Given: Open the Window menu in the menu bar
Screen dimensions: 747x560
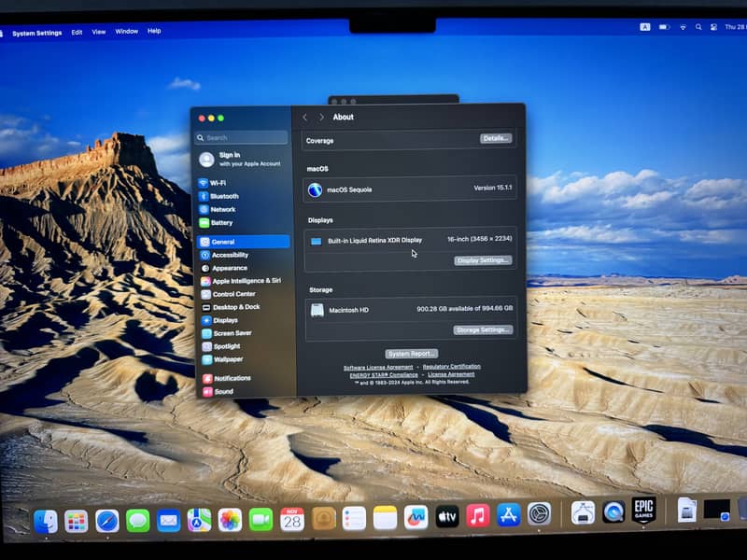Looking at the screenshot, I should 126,32.
